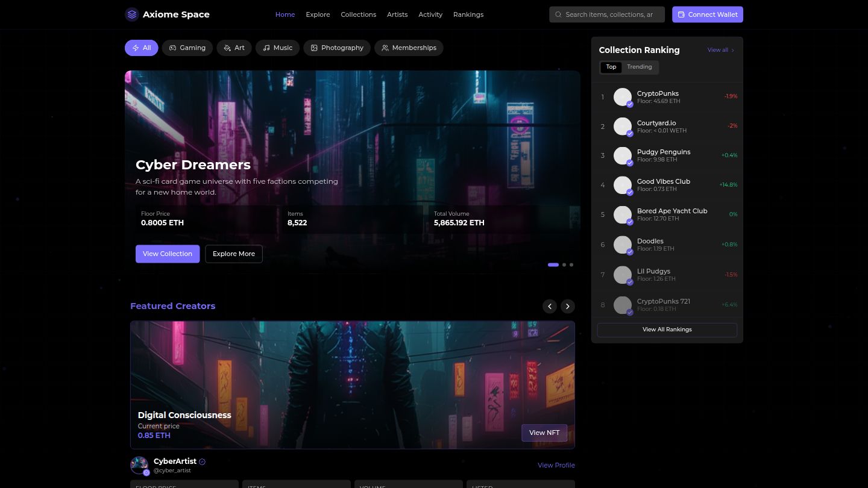
Task: Expand View all collection rankings chevron
Action: coord(732,50)
